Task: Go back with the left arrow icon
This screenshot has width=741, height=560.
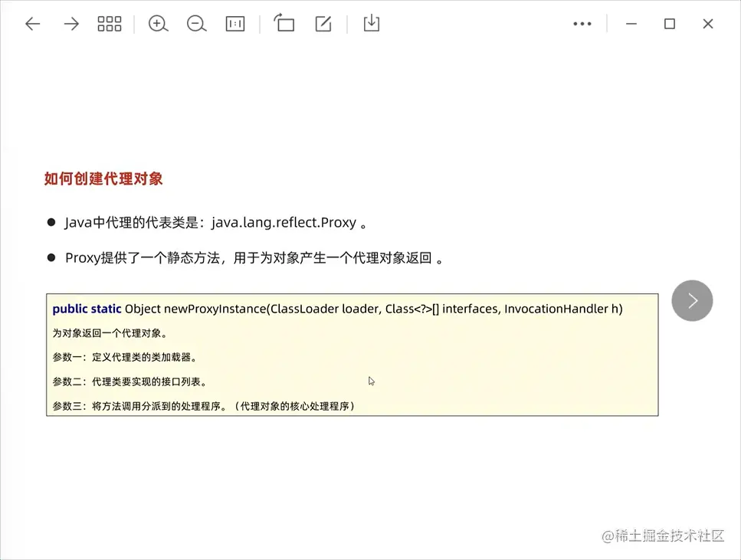Action: (x=33, y=24)
